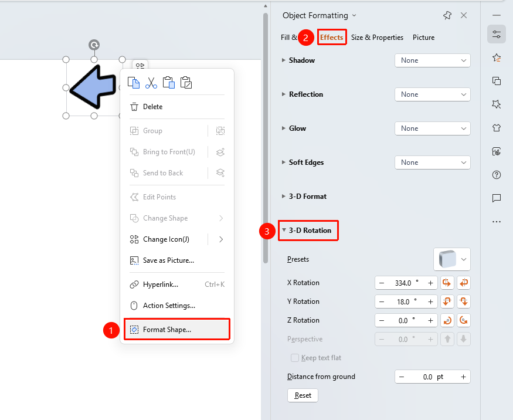Image resolution: width=513 pixels, height=420 pixels.
Task: Open the sliders properties icon in right sidebar
Action: click(x=497, y=34)
